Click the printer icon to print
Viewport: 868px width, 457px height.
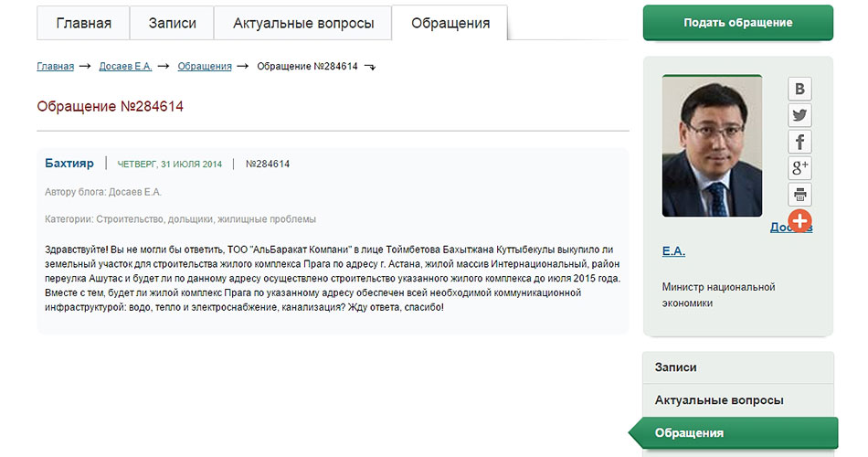[800, 195]
